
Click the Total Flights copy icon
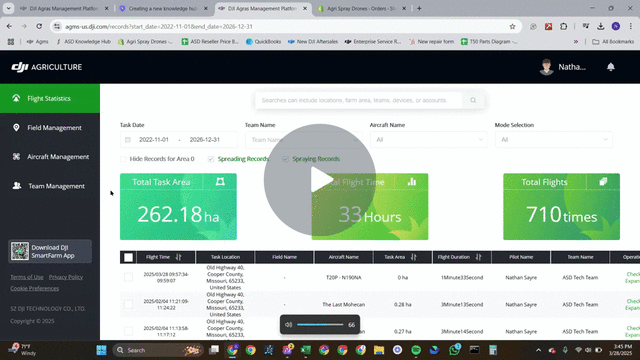(603, 182)
